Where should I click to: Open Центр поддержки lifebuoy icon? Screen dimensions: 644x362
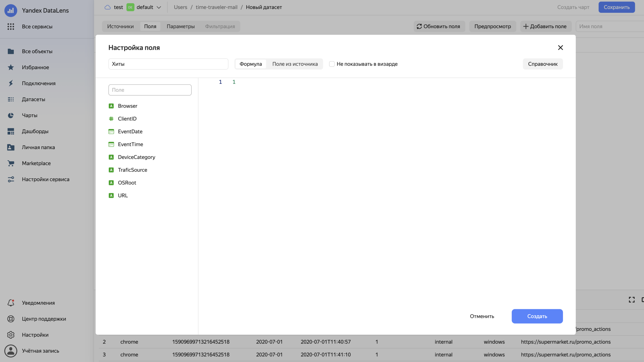[x=11, y=319]
